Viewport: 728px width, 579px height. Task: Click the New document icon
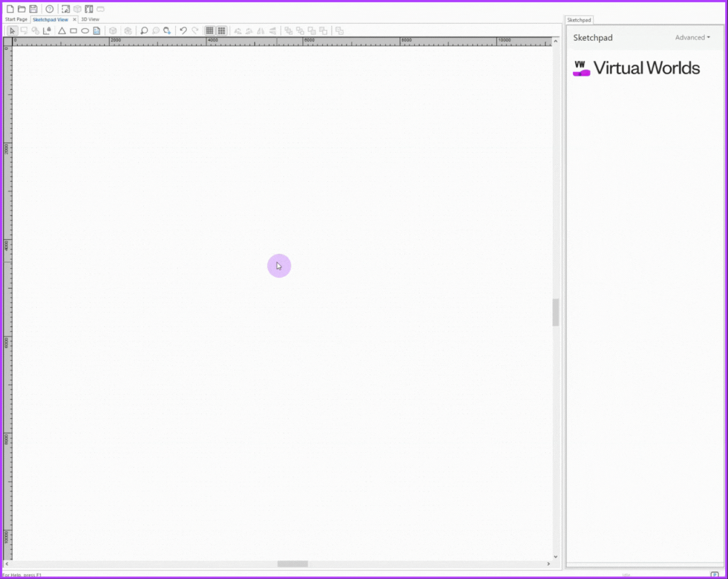pos(10,9)
